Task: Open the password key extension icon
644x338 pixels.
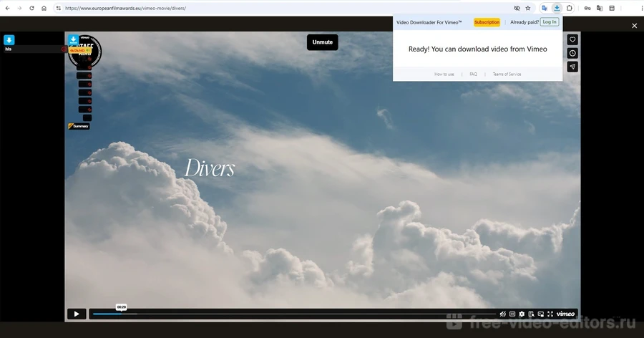Action: click(x=587, y=8)
